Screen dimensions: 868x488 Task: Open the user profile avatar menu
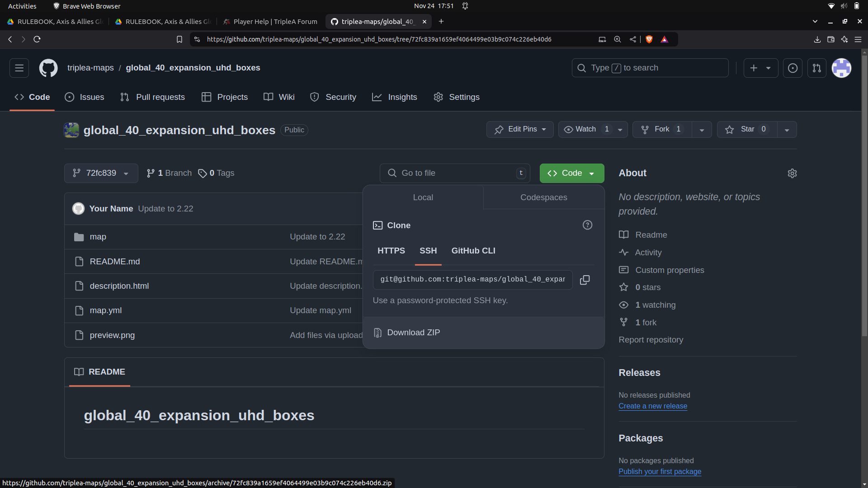[841, 68]
